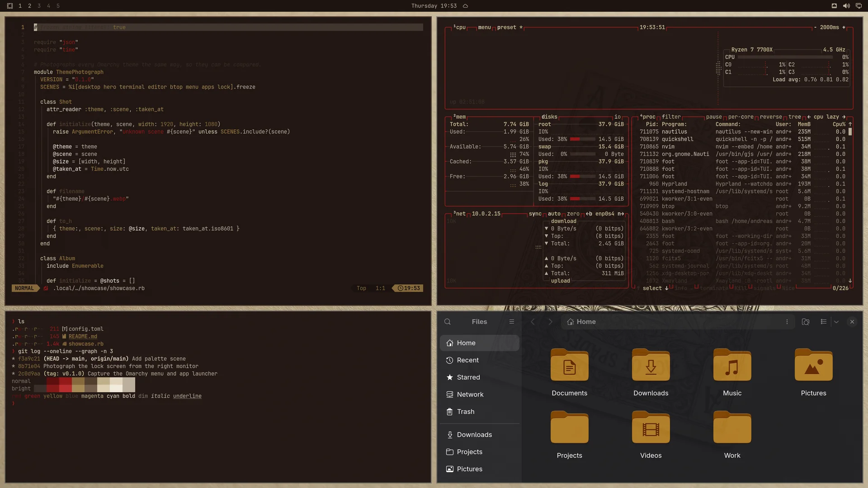The height and width of the screenshot is (488, 868).
Task: Toggle btop reverse sort order
Action: [771, 117]
